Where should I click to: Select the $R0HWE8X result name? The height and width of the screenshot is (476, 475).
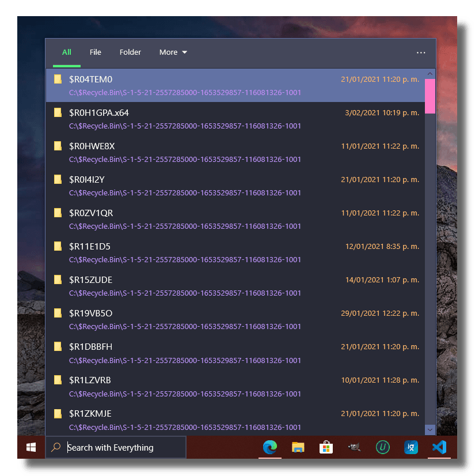click(x=92, y=146)
